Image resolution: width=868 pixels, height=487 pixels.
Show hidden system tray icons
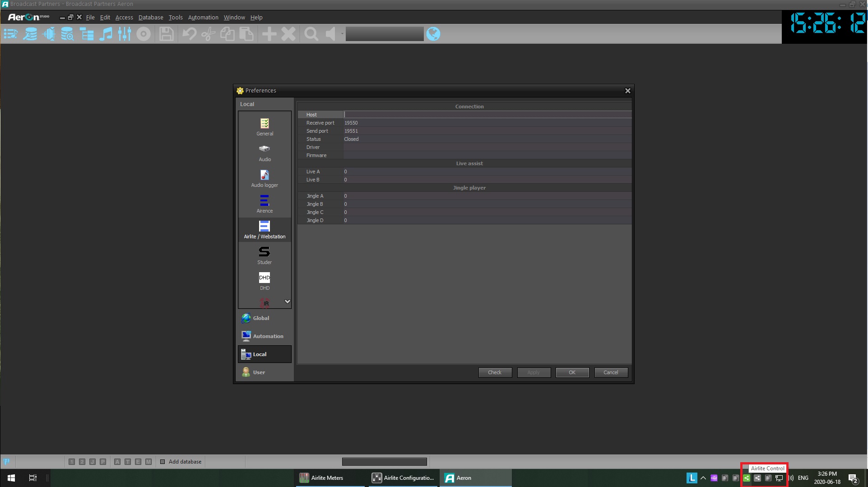pos(703,478)
